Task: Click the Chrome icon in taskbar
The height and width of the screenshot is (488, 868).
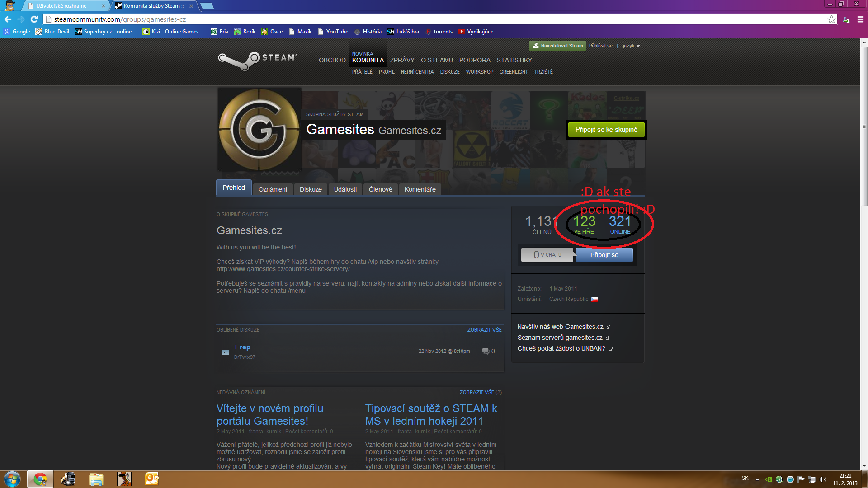Action: click(40, 479)
